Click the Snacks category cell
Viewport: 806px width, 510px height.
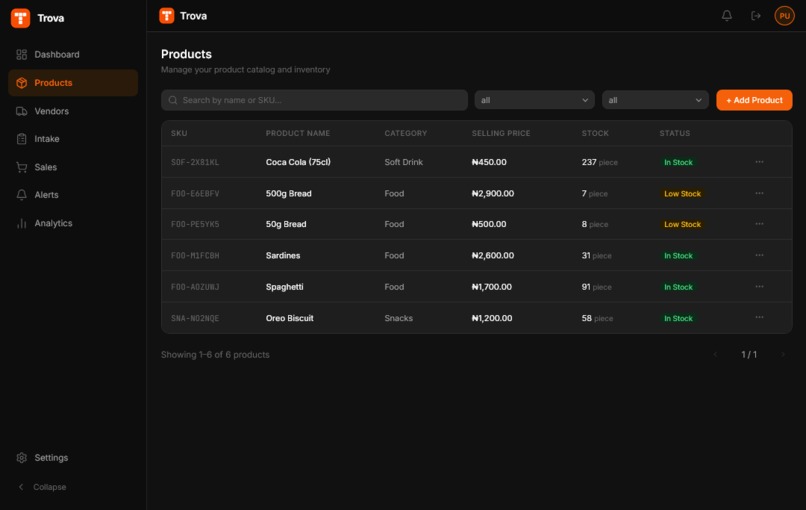pos(398,318)
